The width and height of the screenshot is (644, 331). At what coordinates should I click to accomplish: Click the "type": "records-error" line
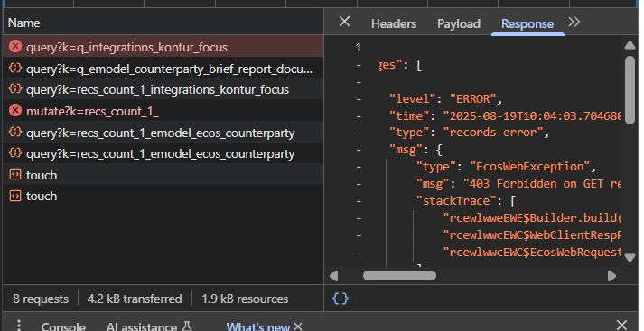pos(469,133)
